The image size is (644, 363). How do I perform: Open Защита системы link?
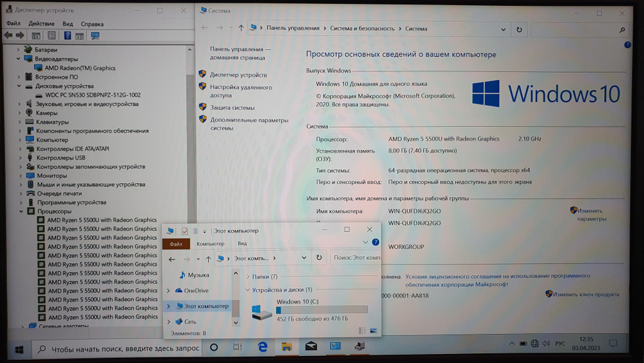(x=232, y=108)
